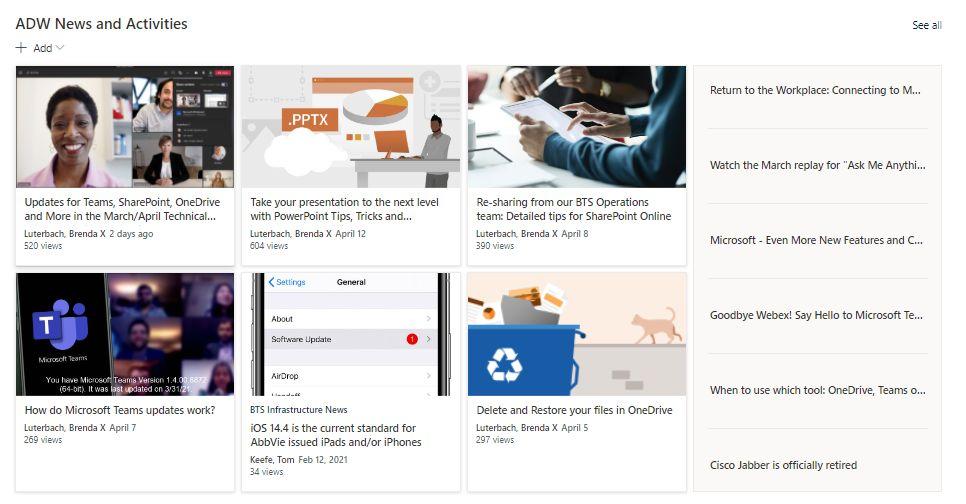Image resolution: width=966 pixels, height=504 pixels.
Task: Open the Teams video meeting thumbnail
Action: click(x=125, y=127)
